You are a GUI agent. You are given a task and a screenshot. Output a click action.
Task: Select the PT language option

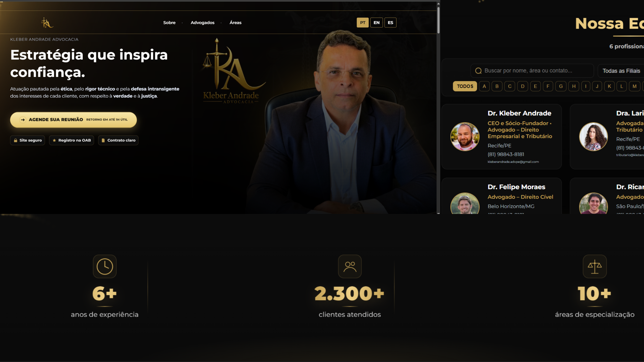[x=363, y=23]
